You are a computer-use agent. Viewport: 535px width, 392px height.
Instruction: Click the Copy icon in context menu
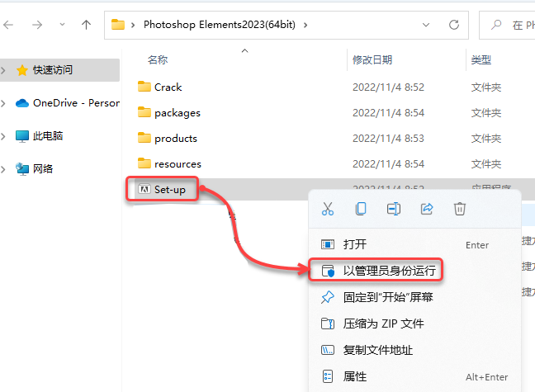point(361,209)
